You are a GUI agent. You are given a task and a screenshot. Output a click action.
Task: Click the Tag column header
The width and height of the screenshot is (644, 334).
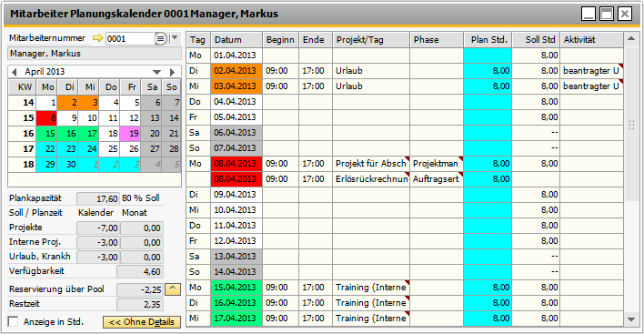[198, 40]
